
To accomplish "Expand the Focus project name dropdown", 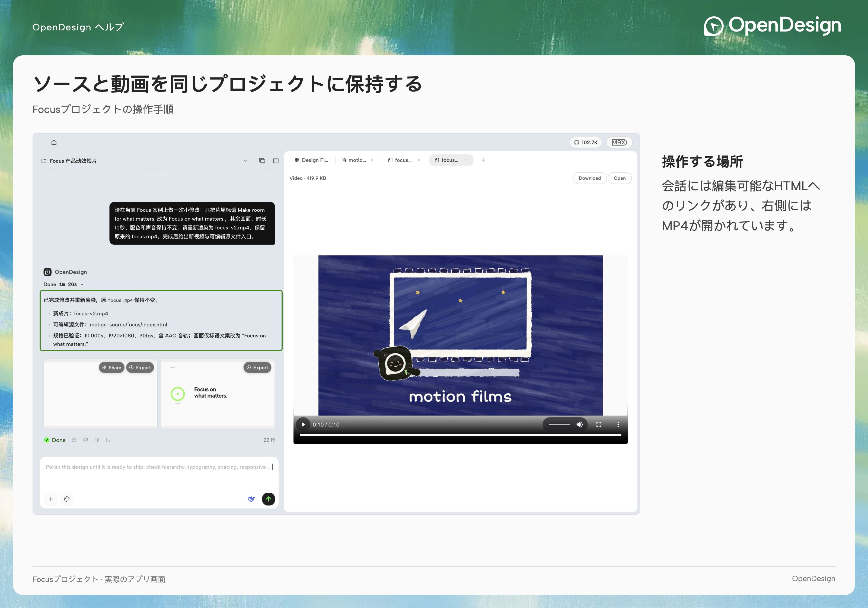I will (x=246, y=161).
